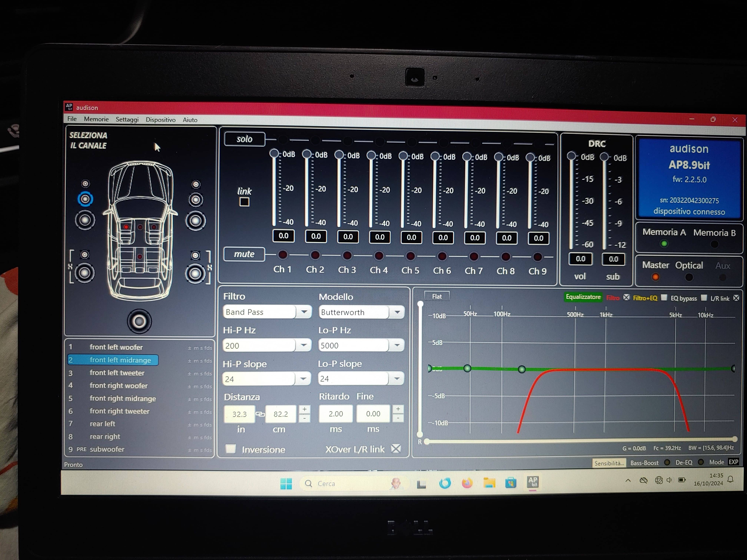
Task: Enable the Bass-Boost indicator toggle
Action: [667, 462]
